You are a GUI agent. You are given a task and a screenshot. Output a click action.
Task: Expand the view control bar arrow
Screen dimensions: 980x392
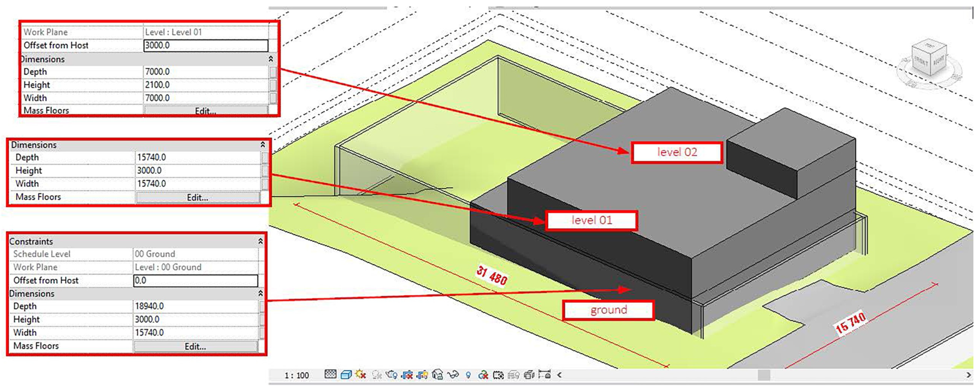pyautogui.click(x=560, y=375)
